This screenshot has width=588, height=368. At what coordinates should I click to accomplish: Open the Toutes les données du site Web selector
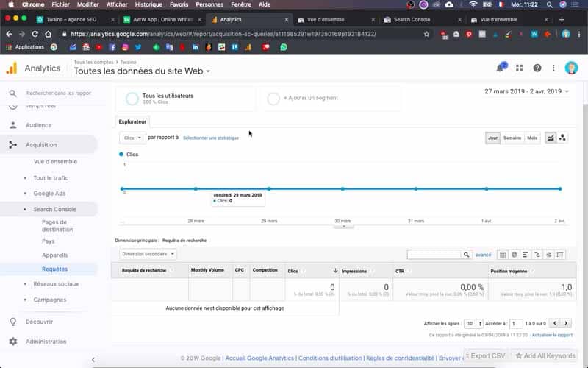point(142,71)
